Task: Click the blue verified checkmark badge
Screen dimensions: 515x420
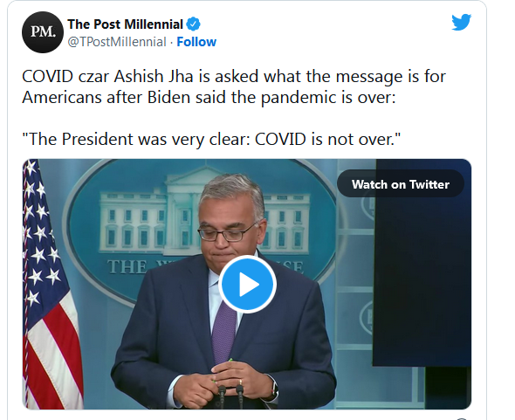Action: [194, 24]
